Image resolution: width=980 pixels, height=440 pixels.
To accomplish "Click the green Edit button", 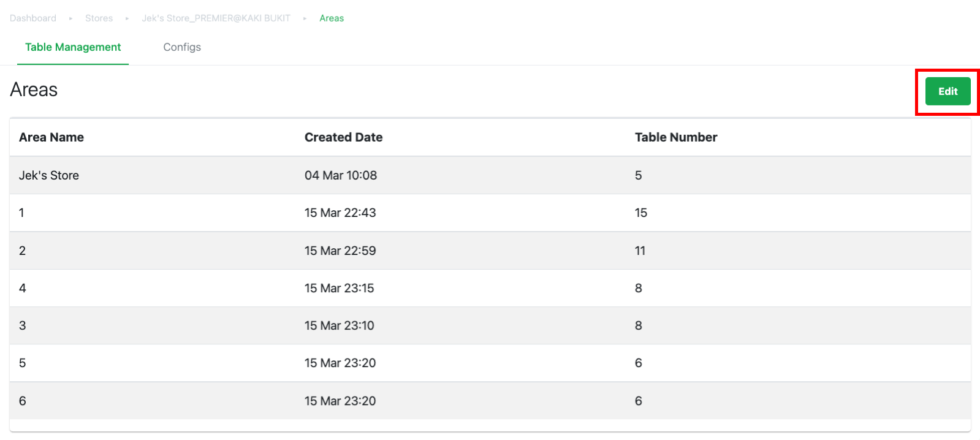I will [x=948, y=91].
